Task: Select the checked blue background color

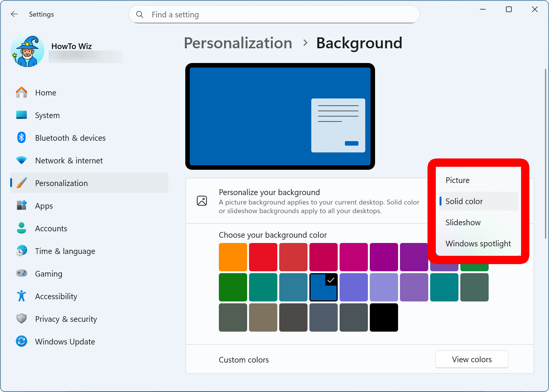Action: tap(323, 287)
